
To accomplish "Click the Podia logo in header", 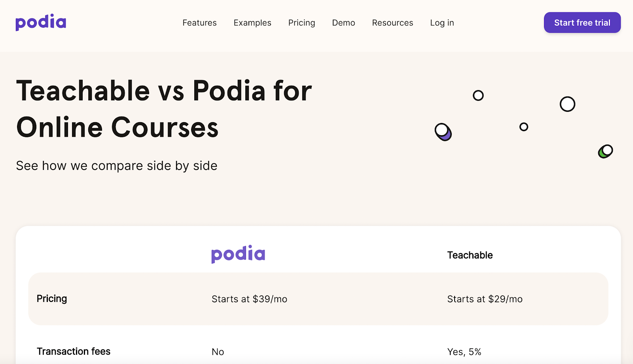I will [41, 23].
